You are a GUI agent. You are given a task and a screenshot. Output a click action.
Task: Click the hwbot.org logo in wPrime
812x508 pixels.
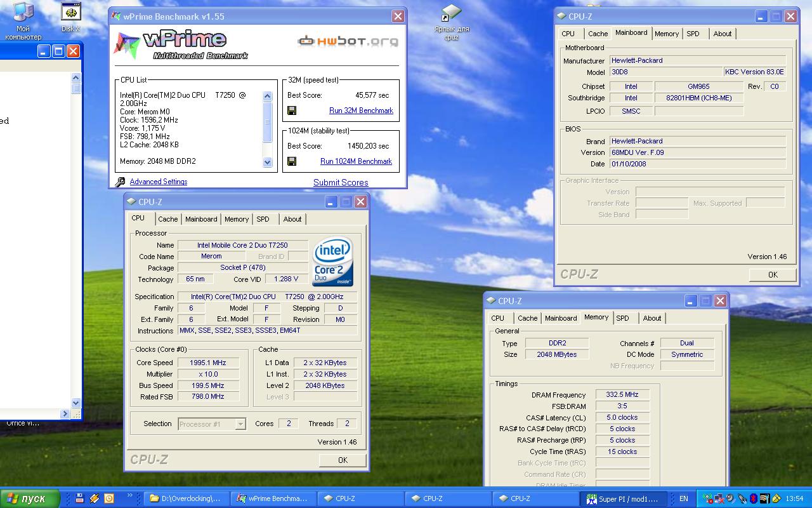point(348,41)
